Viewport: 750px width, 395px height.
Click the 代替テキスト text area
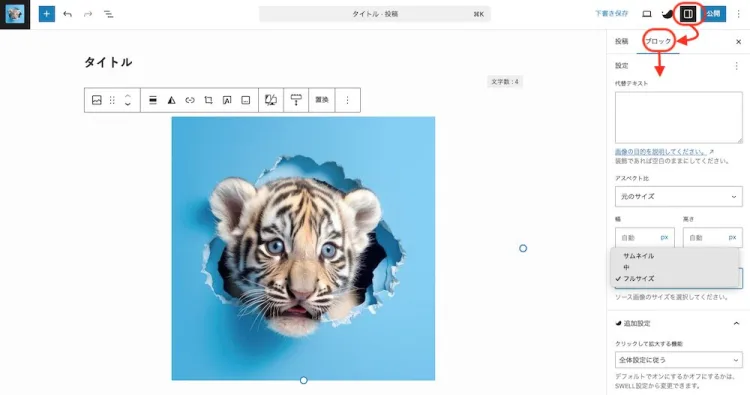[x=679, y=118]
